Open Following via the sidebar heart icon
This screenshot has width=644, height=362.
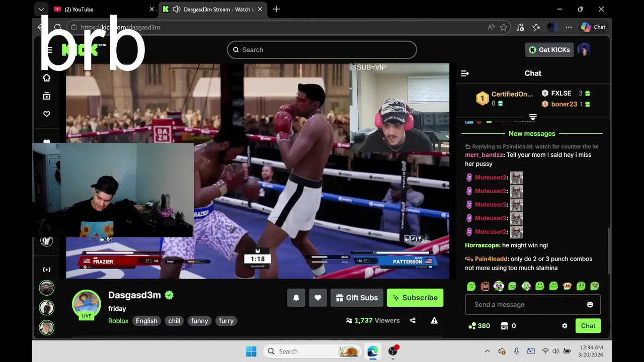pyautogui.click(x=47, y=114)
